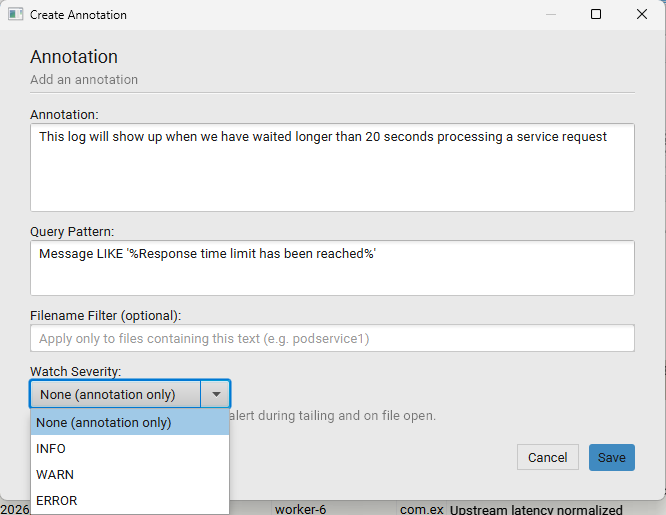Save the annotation
This screenshot has height=515, width=666.
tap(612, 457)
